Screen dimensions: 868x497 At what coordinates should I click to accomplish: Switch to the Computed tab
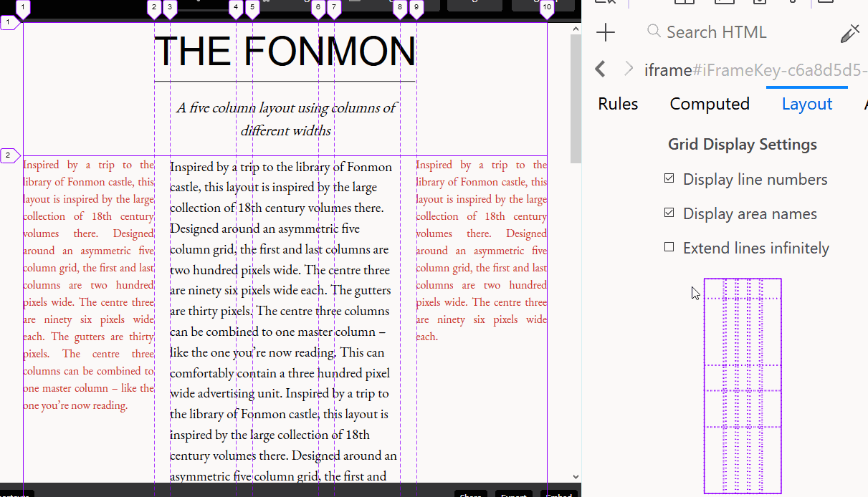coord(710,104)
